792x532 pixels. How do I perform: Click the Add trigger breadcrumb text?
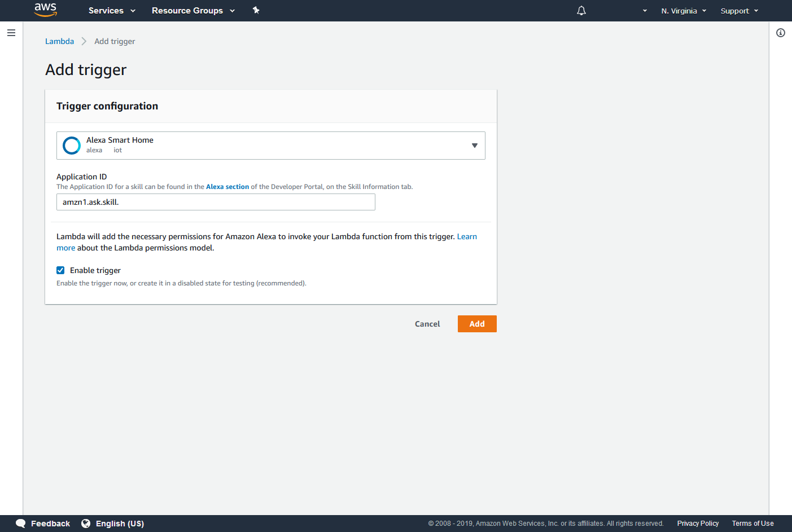click(115, 41)
